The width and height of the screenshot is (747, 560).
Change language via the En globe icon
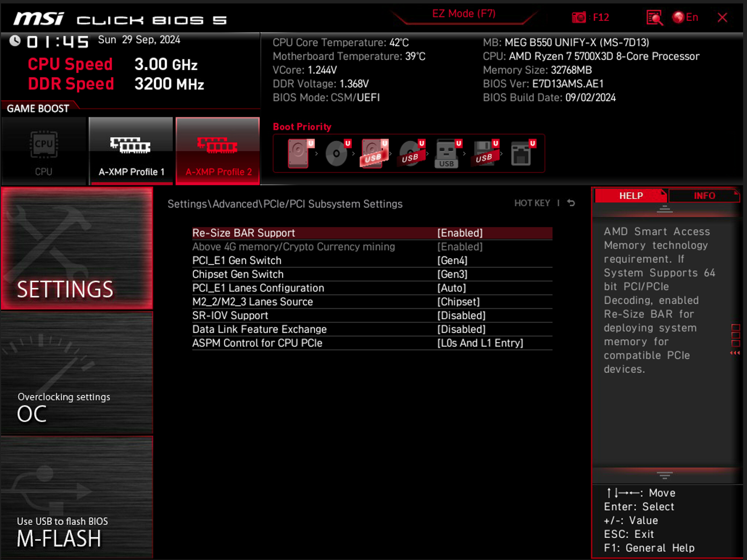pos(685,17)
